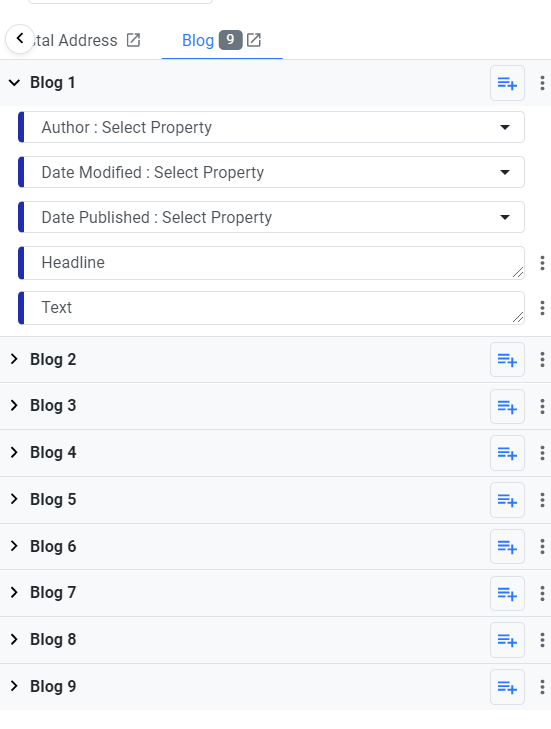Viewport: 551px width, 729px height.
Task: Open the kebab menu next to Blog 5
Action: (x=542, y=500)
